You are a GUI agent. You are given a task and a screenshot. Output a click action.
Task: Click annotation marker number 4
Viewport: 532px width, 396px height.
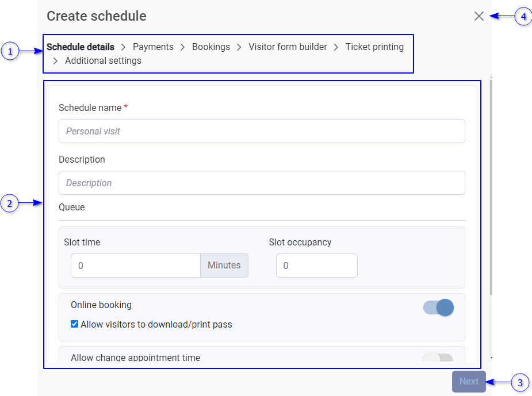tap(523, 17)
